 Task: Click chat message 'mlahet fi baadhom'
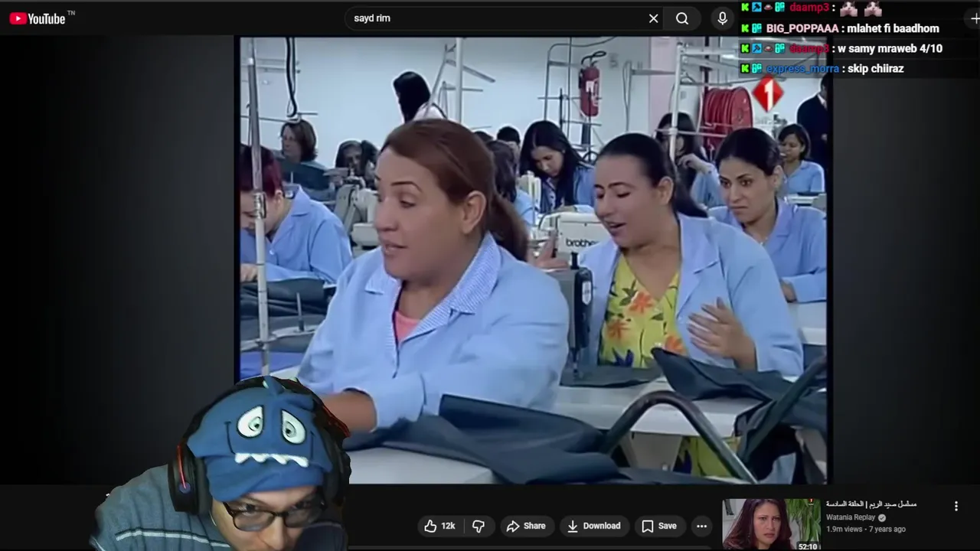[x=893, y=28]
